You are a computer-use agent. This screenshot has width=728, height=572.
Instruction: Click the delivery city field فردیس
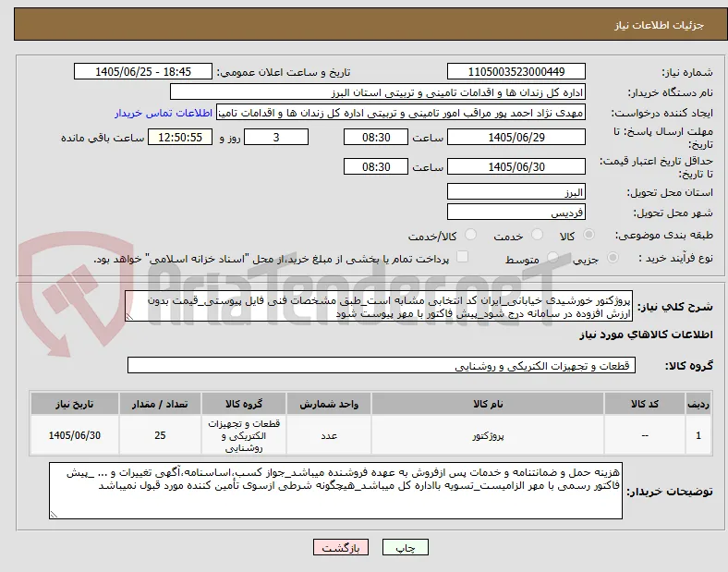point(516,213)
